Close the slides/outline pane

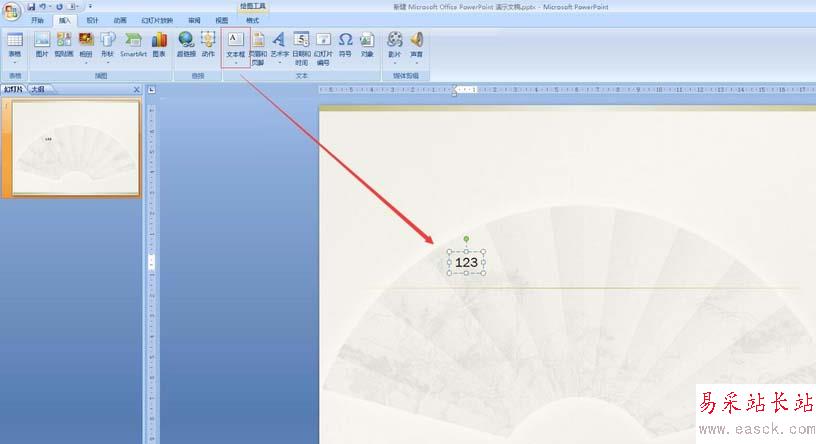(136, 90)
